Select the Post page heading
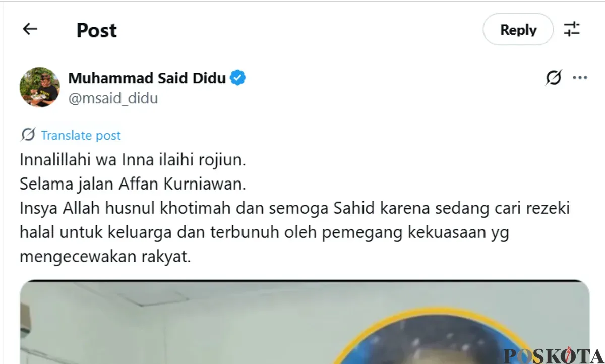Screen dimensions: 605x364 click(97, 30)
